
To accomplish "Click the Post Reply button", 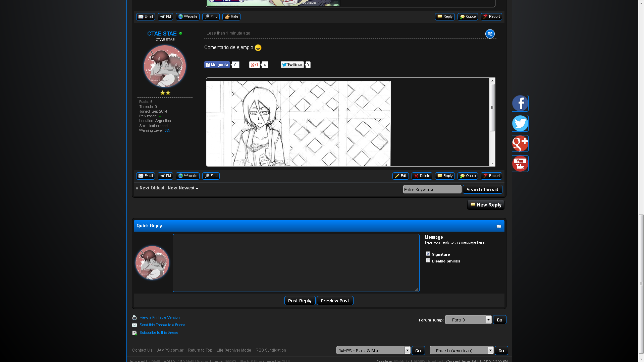I will 300,301.
